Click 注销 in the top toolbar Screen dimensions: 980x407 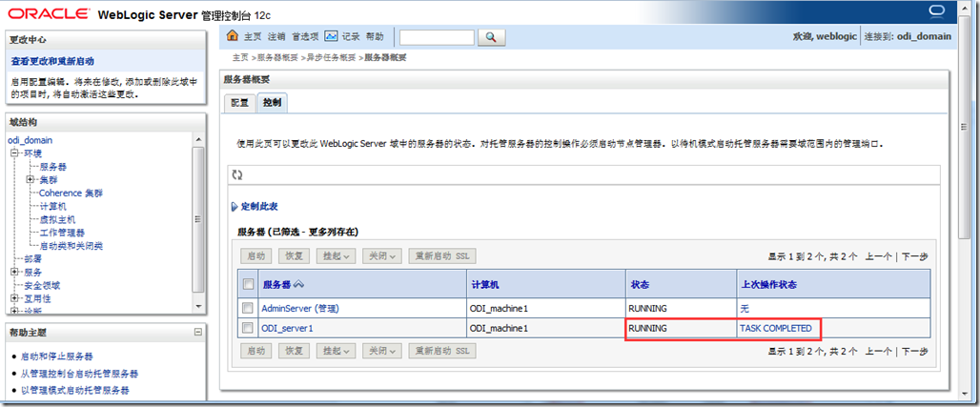[x=276, y=37]
